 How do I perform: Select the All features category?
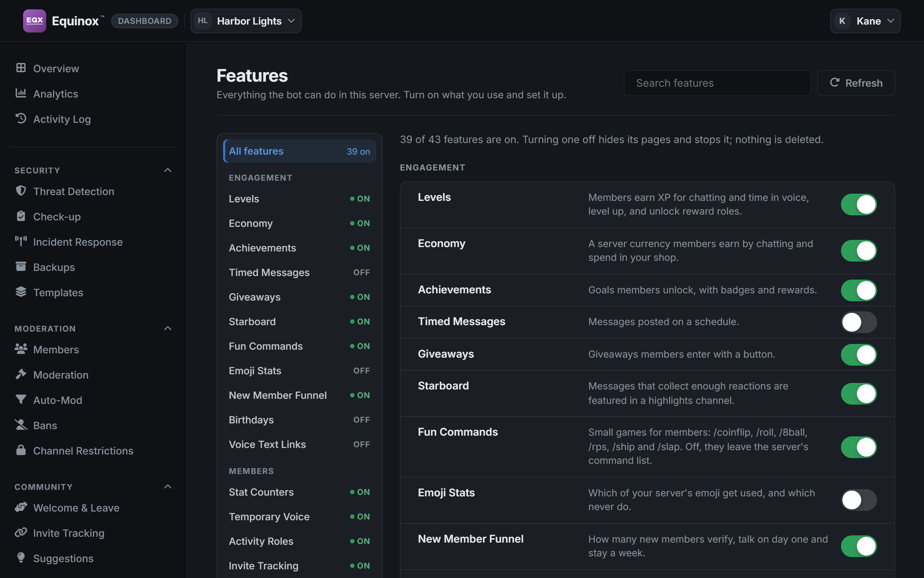coord(300,151)
